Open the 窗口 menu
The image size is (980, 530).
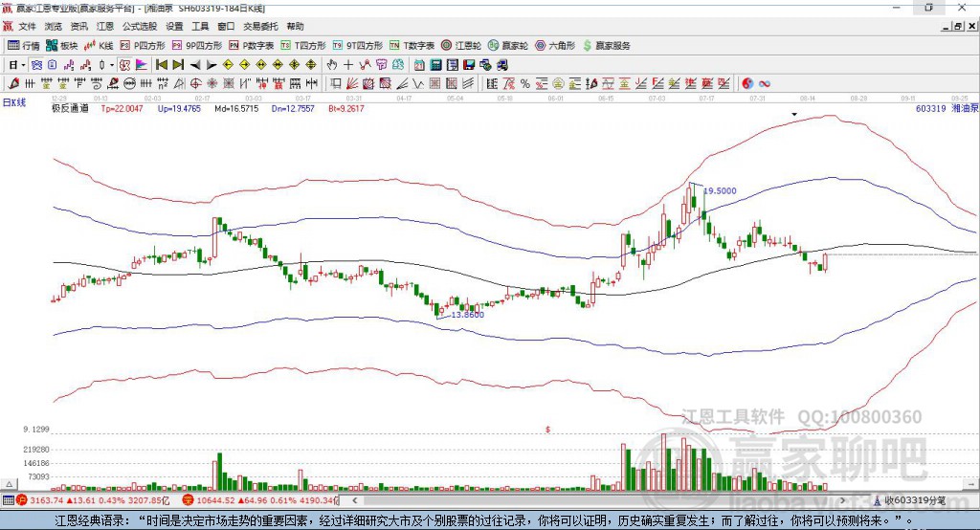point(226,26)
